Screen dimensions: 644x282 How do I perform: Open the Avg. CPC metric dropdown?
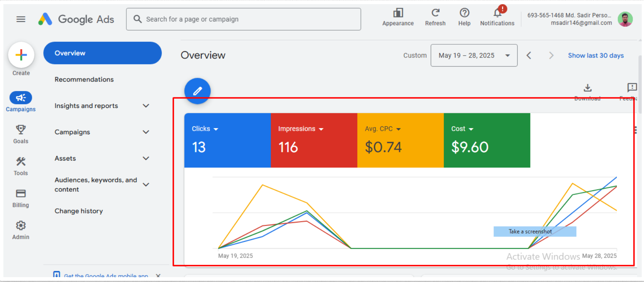[x=398, y=129]
